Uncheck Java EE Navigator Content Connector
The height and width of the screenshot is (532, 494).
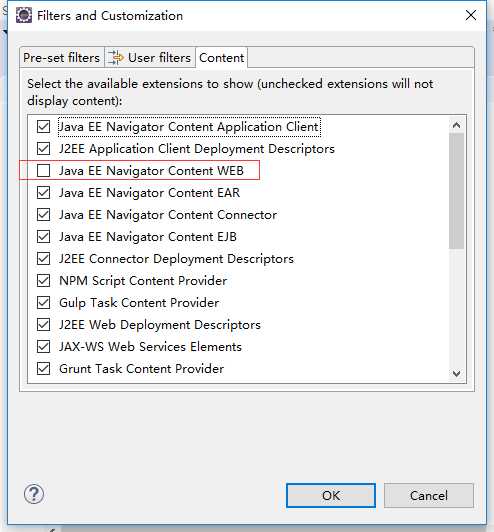point(43,215)
